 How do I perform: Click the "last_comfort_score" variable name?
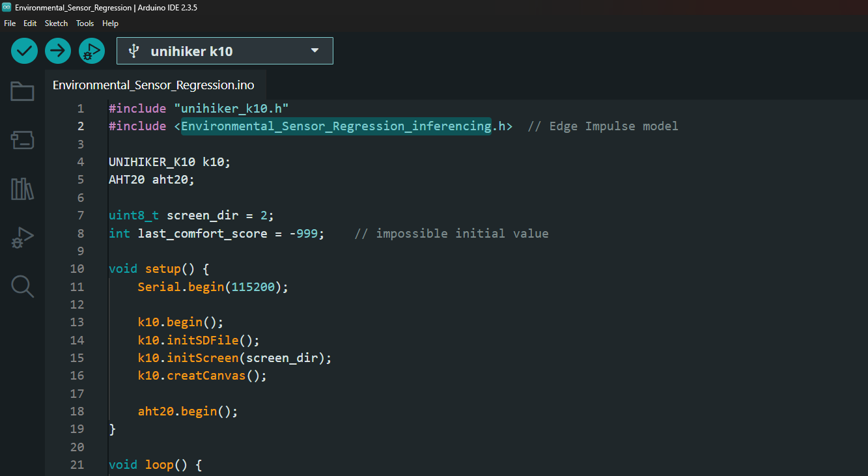coord(203,233)
